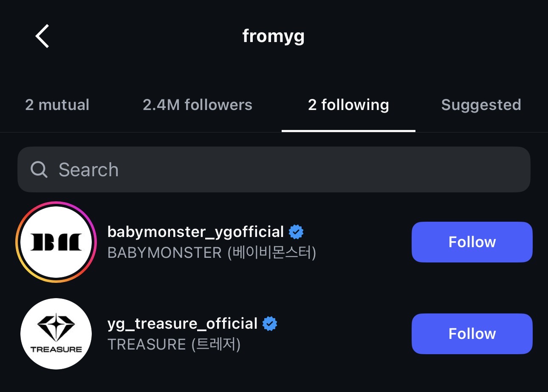548x392 pixels.
Task: Follow the yg_treasure_official account
Action: pos(472,334)
